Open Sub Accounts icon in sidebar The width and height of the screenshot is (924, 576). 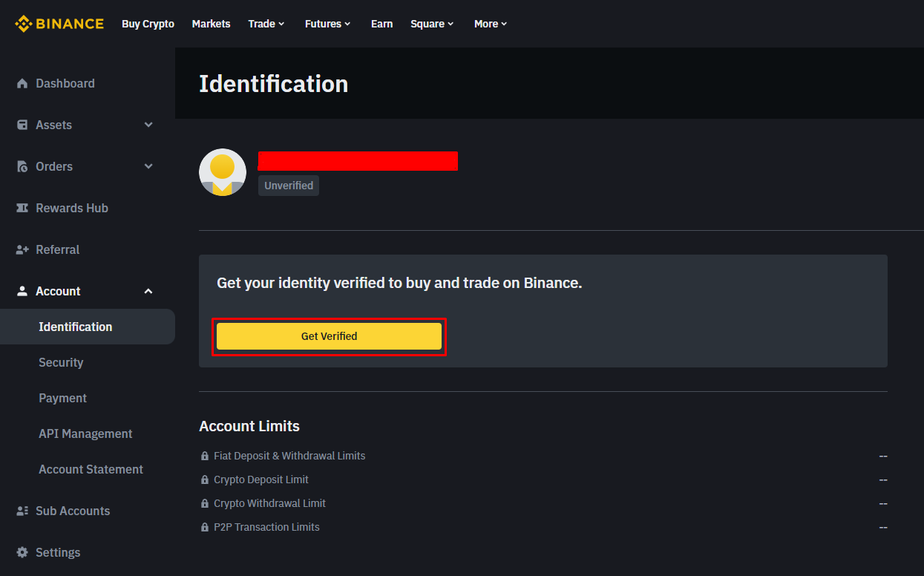click(22, 511)
